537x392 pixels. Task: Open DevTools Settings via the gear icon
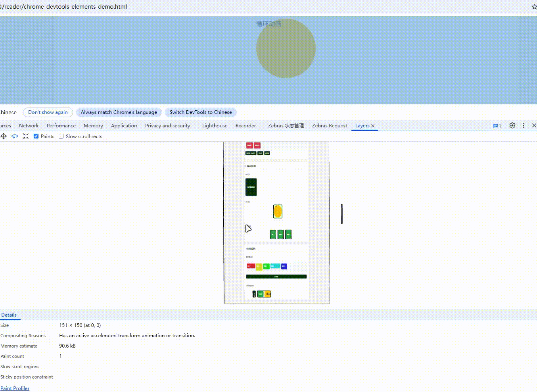(512, 125)
